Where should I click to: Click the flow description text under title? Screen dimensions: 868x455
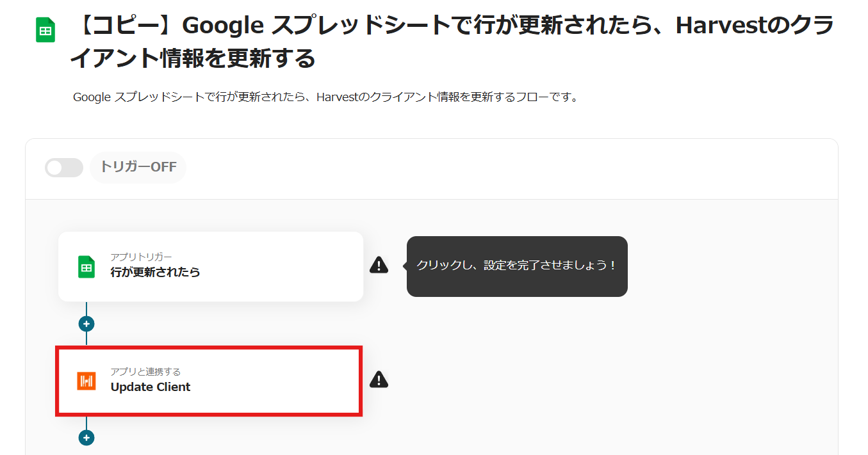[x=325, y=98]
